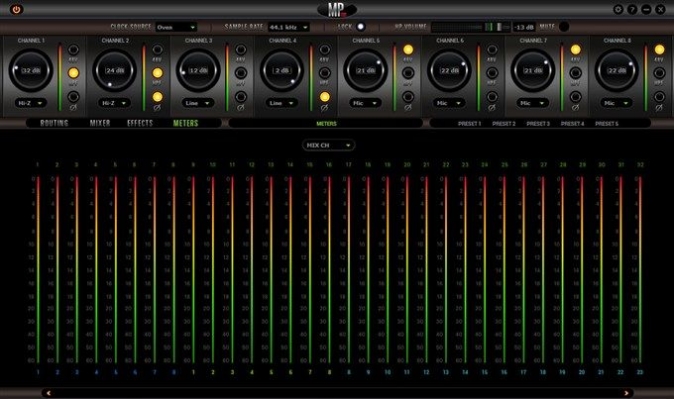Enable 48V phantom power on Channel 1

point(74,49)
